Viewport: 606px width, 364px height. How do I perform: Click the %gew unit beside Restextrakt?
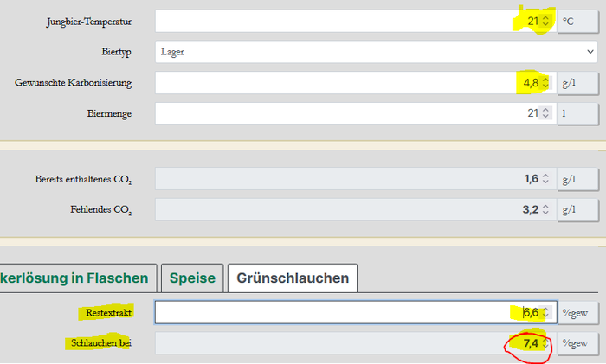[x=577, y=313]
